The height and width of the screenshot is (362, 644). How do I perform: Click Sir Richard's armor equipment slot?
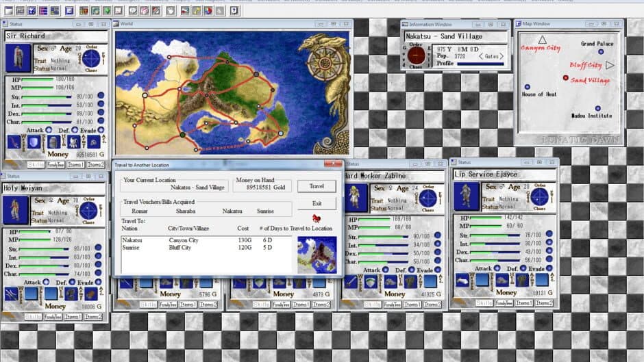click(73, 142)
